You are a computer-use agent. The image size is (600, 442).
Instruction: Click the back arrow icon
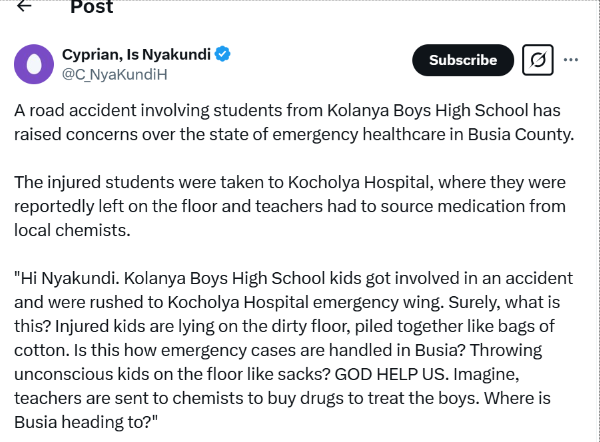(x=24, y=6)
